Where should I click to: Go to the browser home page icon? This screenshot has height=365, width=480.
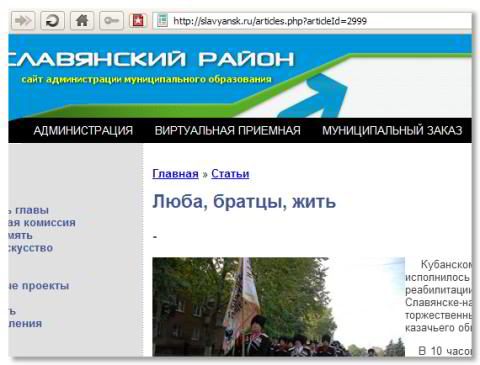82,21
